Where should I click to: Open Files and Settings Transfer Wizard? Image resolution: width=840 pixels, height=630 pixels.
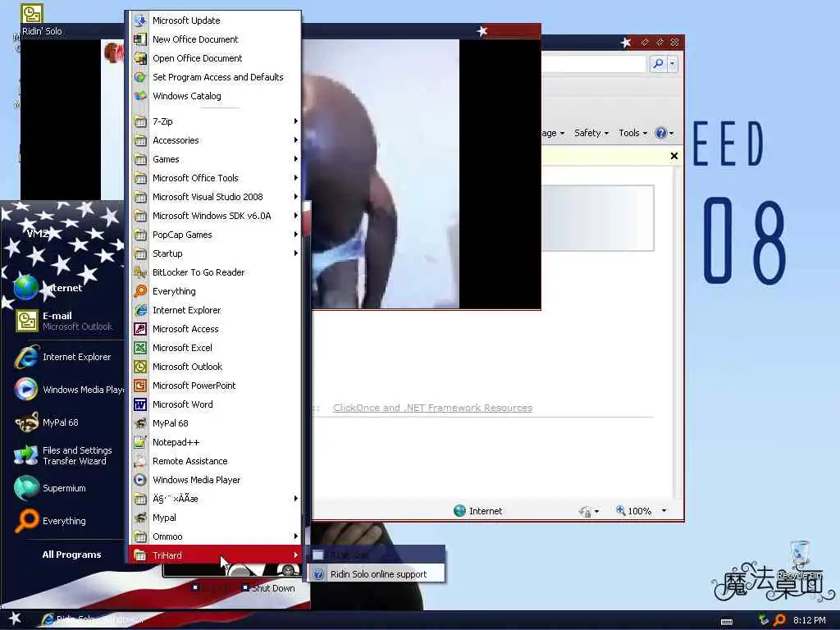68,455
